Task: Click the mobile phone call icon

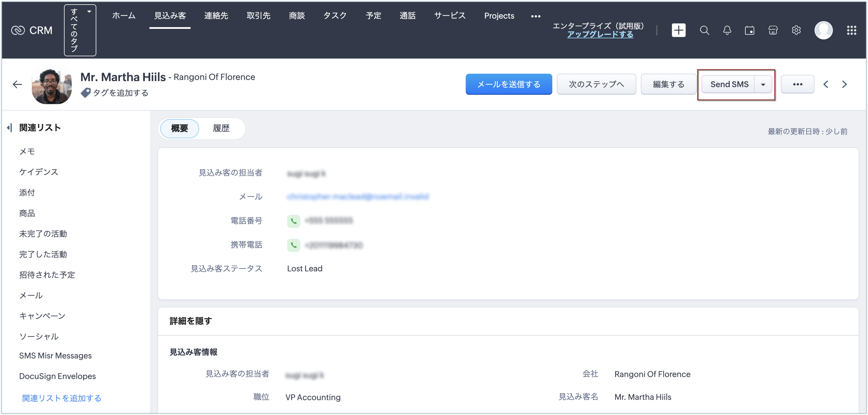Action: pyautogui.click(x=293, y=245)
